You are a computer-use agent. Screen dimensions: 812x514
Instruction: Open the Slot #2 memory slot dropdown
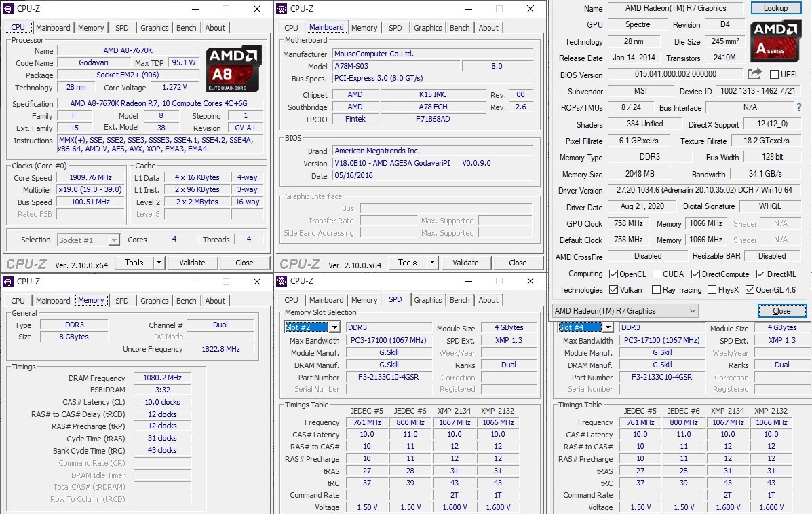335,327
